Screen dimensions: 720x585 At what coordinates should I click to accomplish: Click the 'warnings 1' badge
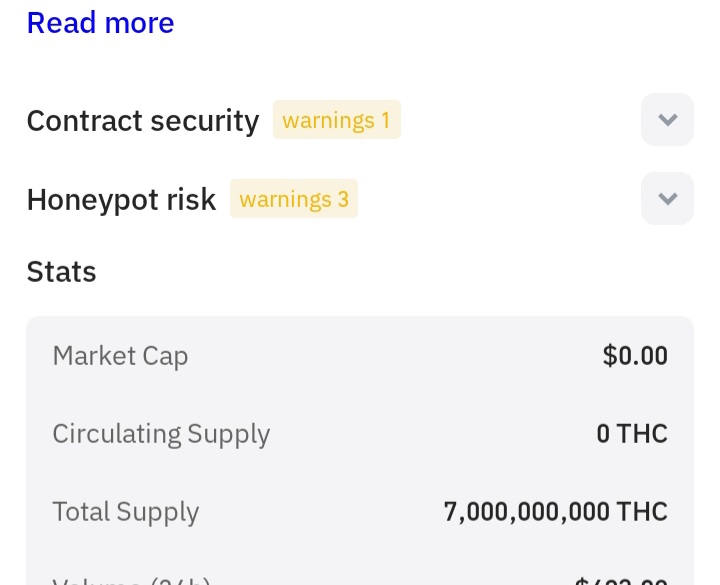point(336,120)
